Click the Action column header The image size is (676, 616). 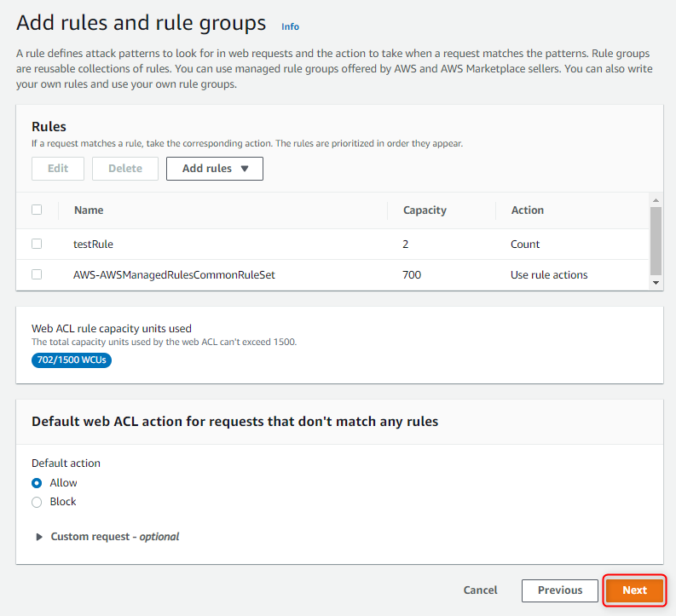[x=527, y=210]
